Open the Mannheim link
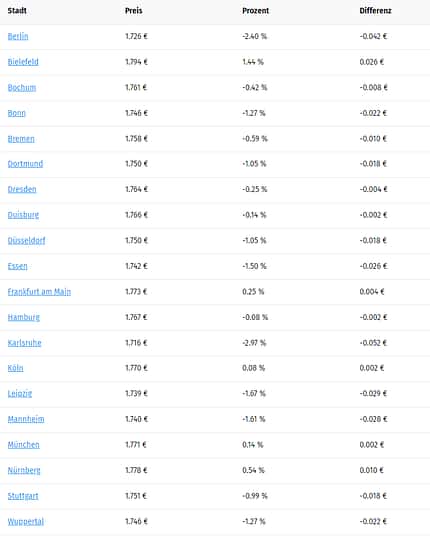This screenshot has height=541, width=430. coord(26,419)
